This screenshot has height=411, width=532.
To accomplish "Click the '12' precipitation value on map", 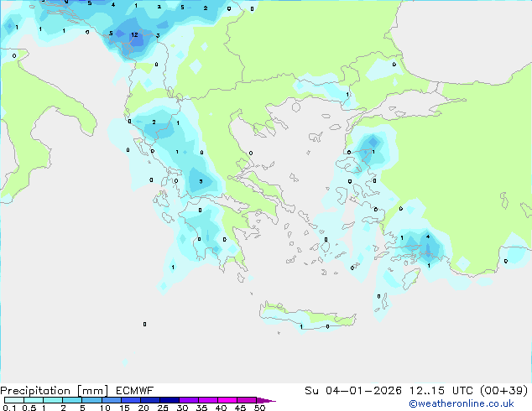I will coord(135,34).
